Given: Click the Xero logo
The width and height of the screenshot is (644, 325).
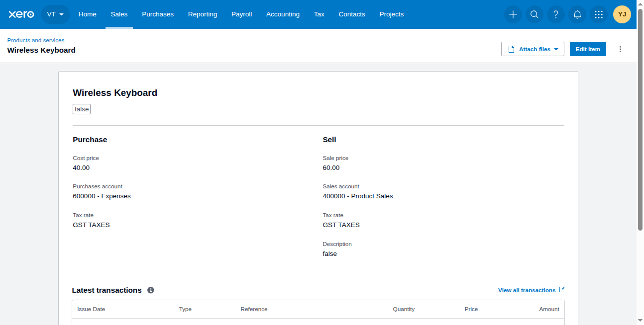Looking at the screenshot, I should [21, 14].
